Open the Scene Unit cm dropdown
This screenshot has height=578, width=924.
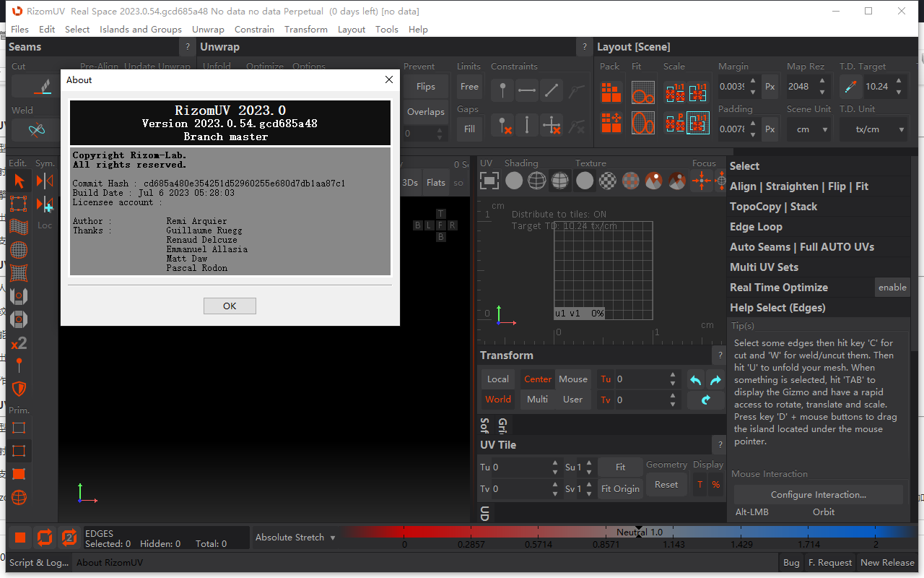point(808,129)
